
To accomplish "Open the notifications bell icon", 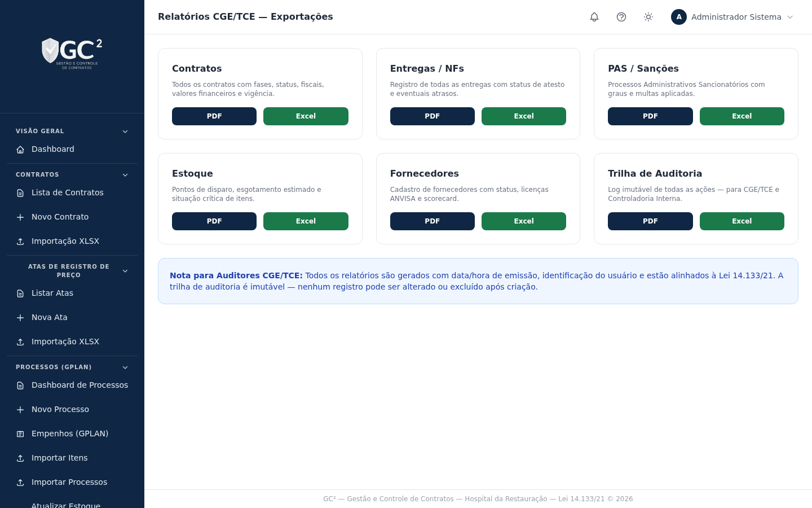I will [x=594, y=17].
